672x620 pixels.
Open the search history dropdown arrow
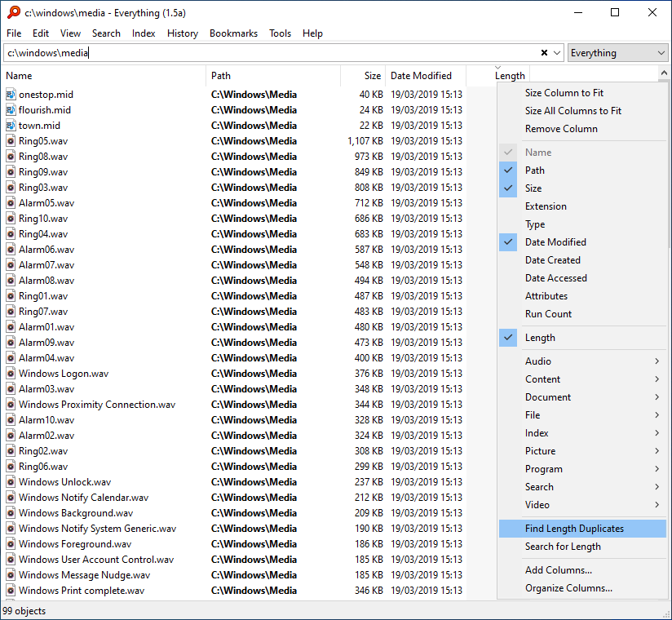tap(557, 53)
